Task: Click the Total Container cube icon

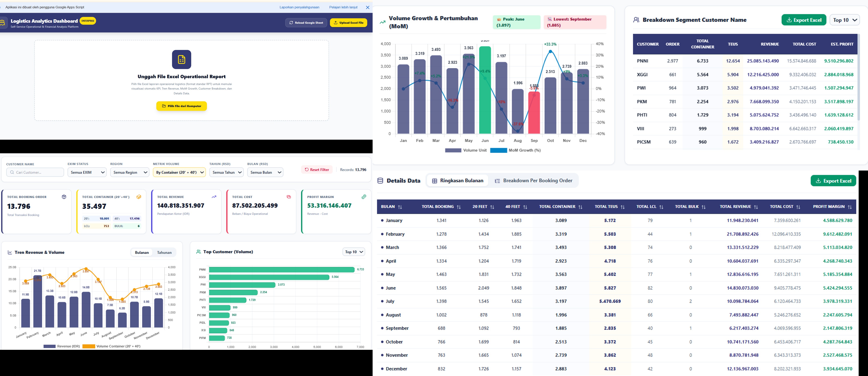Action: (x=139, y=197)
